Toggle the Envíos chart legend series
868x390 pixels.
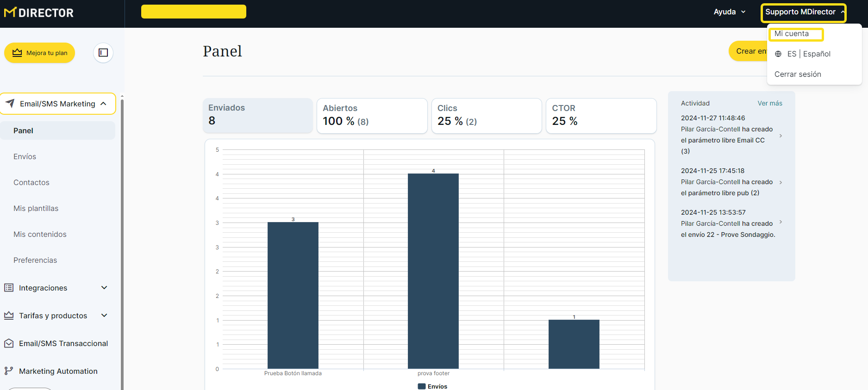(x=432, y=386)
